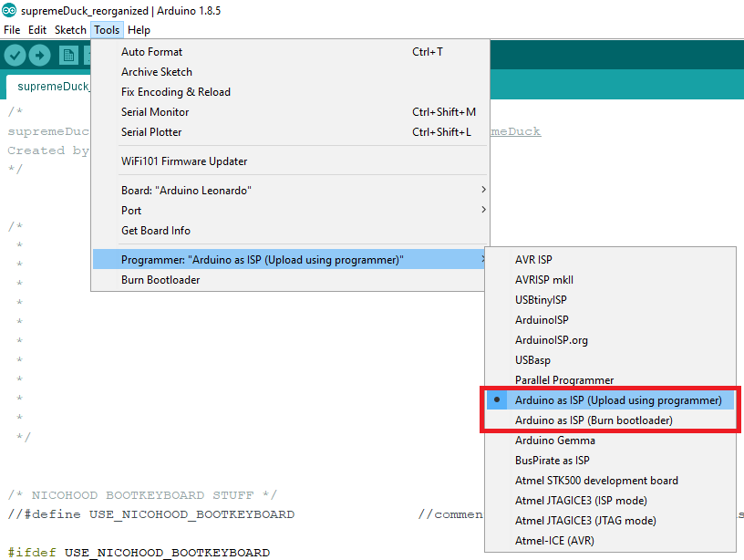Open Serial Plotter
The width and height of the screenshot is (744, 560).
(290, 132)
